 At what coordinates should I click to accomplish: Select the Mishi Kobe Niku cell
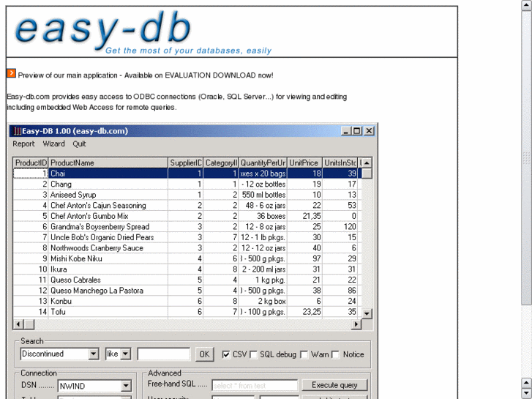tap(108, 258)
